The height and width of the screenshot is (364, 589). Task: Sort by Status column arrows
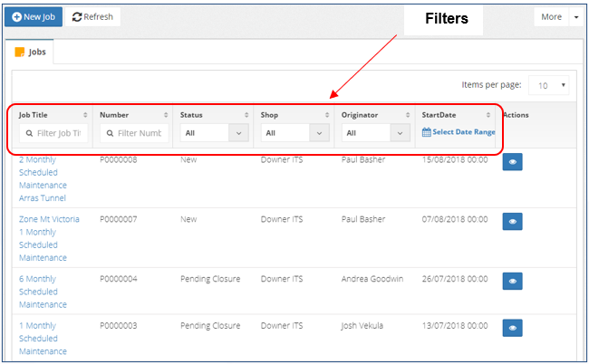click(246, 115)
